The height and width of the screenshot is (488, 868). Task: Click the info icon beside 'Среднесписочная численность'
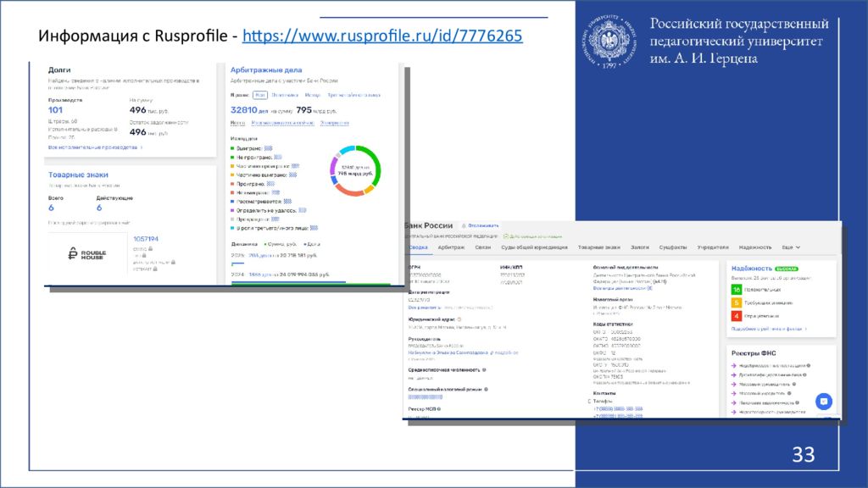click(484, 370)
